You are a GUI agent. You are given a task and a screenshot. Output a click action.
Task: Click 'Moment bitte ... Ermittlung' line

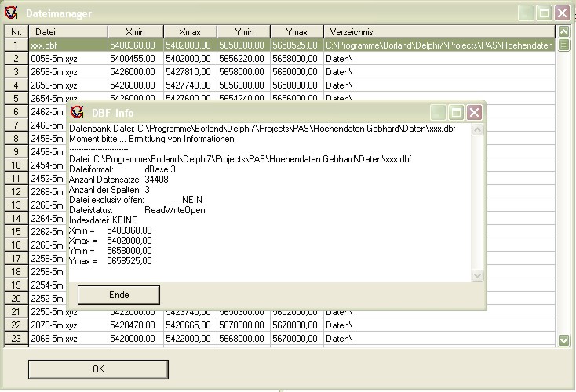coord(151,139)
